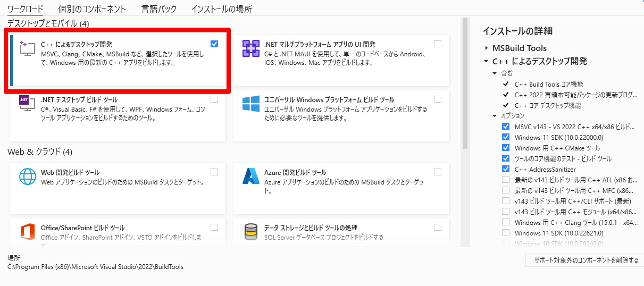
Task: Click the C++ コア デスクトップ機能 item
Action: [x=548, y=105]
